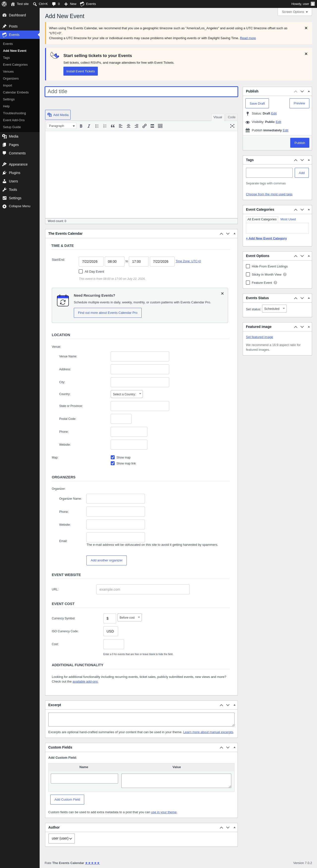The image size is (317, 868).
Task: Insert a bulleted list
Action: pyautogui.click(x=97, y=126)
